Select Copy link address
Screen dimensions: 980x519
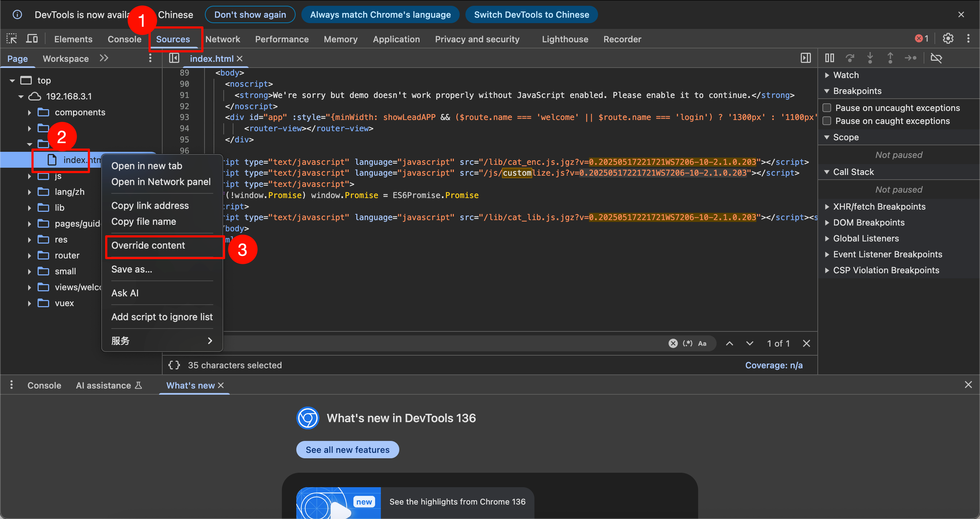pos(162,206)
